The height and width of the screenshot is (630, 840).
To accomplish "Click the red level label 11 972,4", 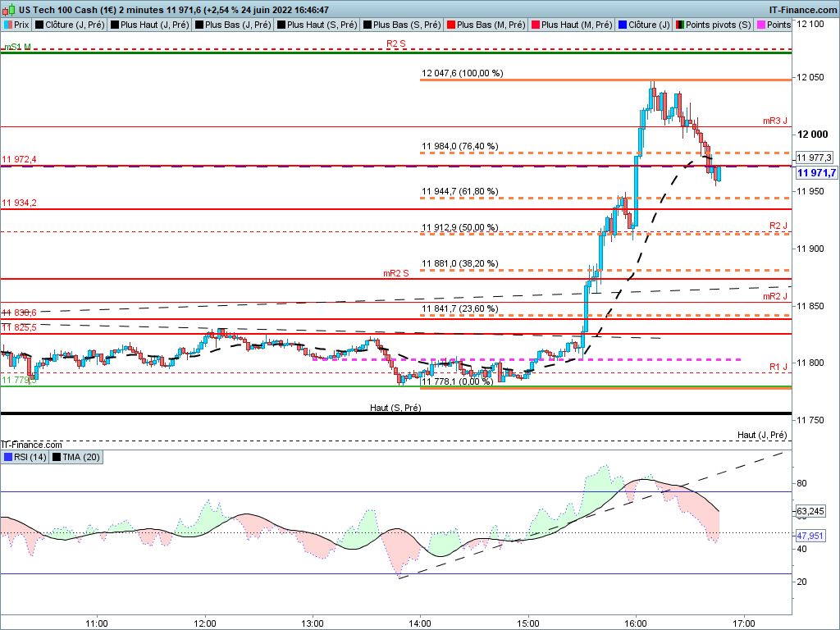I will [x=20, y=160].
